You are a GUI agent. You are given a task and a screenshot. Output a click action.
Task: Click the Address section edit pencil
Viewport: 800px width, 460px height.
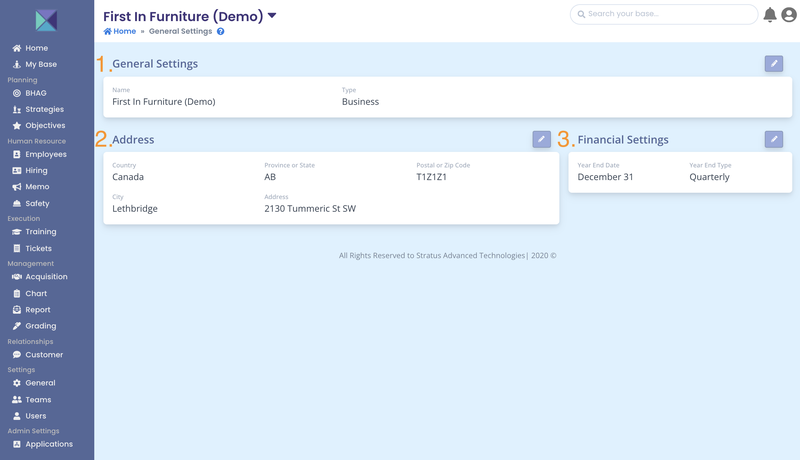pyautogui.click(x=541, y=139)
